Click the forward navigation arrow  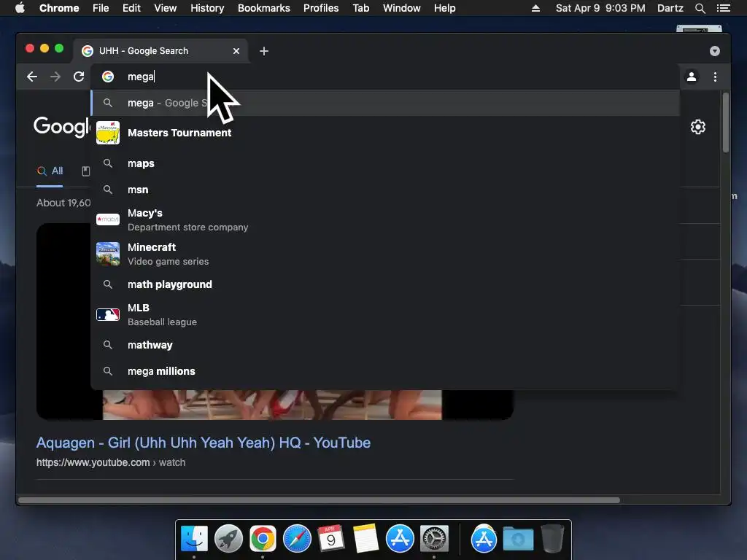point(55,77)
